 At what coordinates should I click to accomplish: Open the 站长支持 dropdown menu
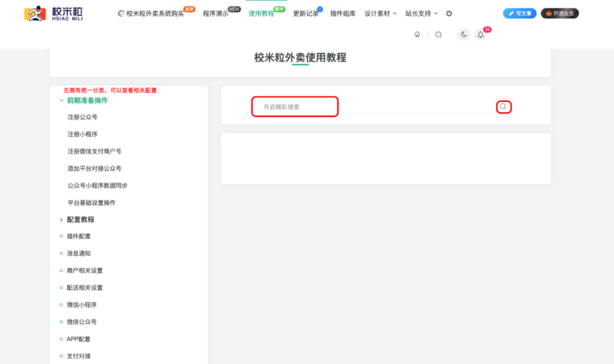[421, 13]
